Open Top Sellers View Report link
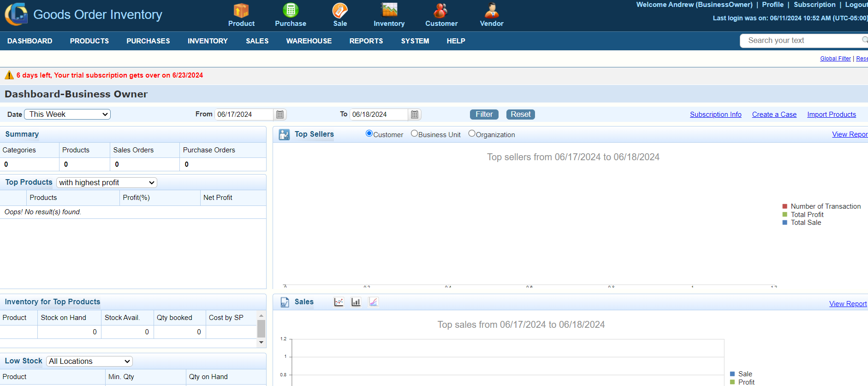This screenshot has height=386, width=868. tap(850, 134)
